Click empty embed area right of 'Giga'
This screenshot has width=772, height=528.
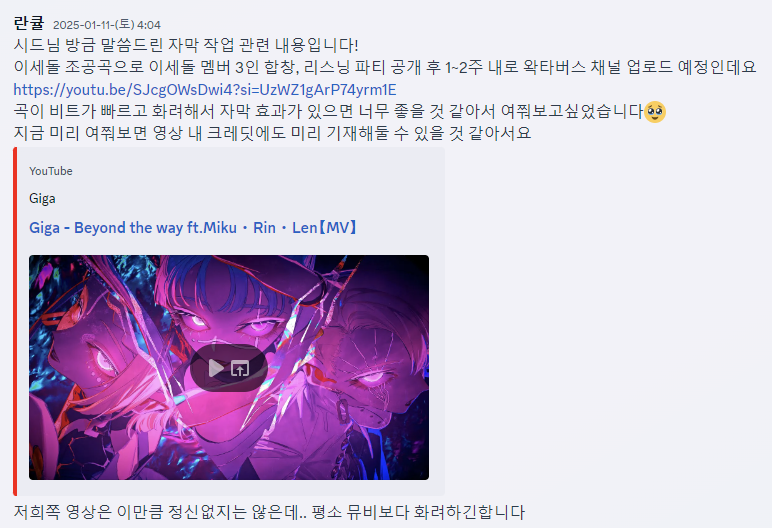[x=246, y=198]
